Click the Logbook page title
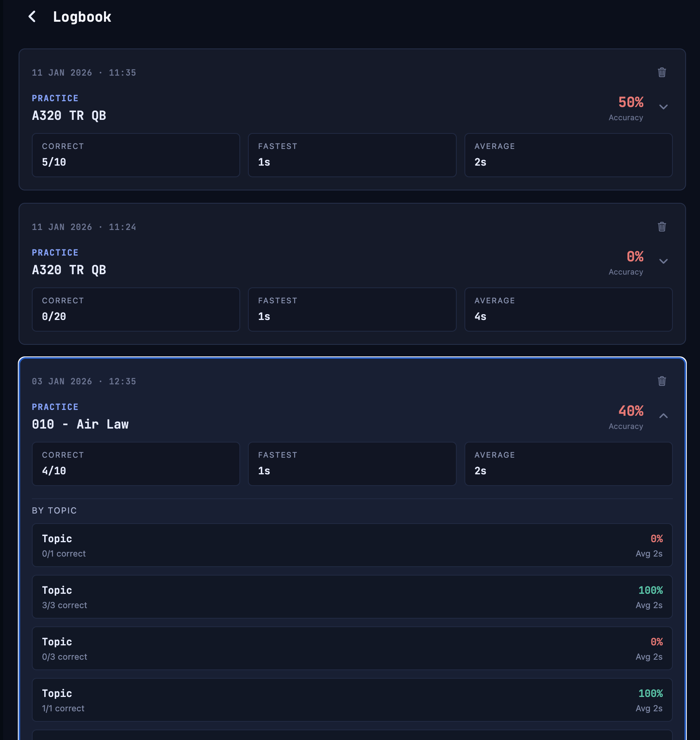The width and height of the screenshot is (700, 740). tap(82, 17)
